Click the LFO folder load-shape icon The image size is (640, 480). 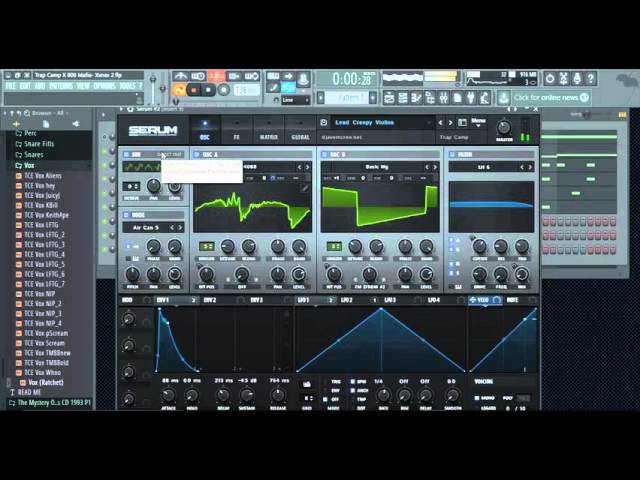(x=307, y=384)
